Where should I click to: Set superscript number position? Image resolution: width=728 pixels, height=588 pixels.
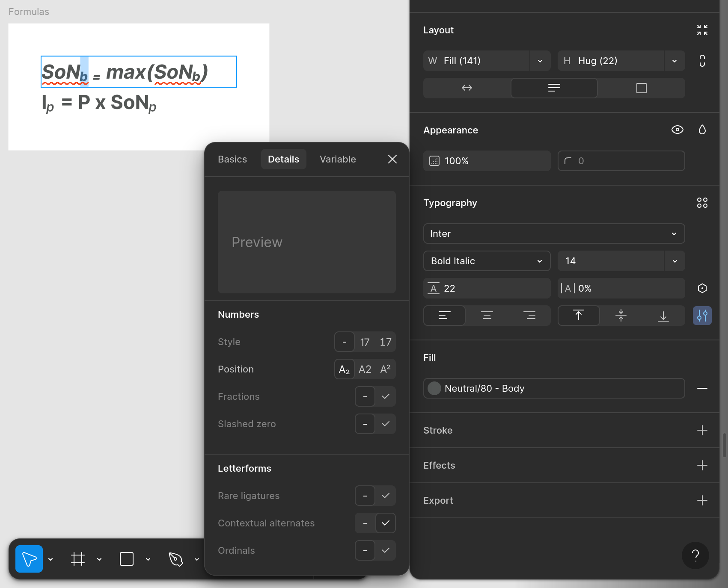(385, 369)
